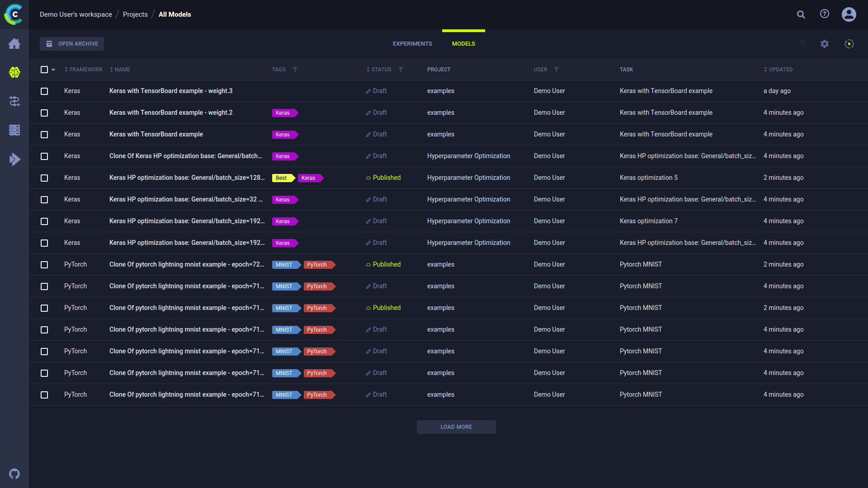
Task: Click 'Demo User' on weight.3 row
Action: click(549, 91)
